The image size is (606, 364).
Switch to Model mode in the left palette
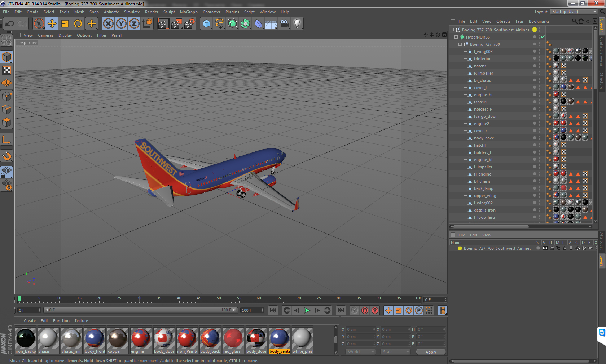pyautogui.click(x=7, y=57)
